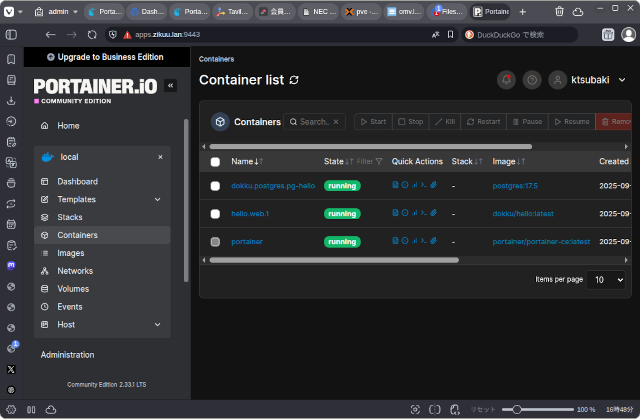Viewport: 640px width, 419px height.
Task: Sort containers by Name column
Action: point(247,162)
